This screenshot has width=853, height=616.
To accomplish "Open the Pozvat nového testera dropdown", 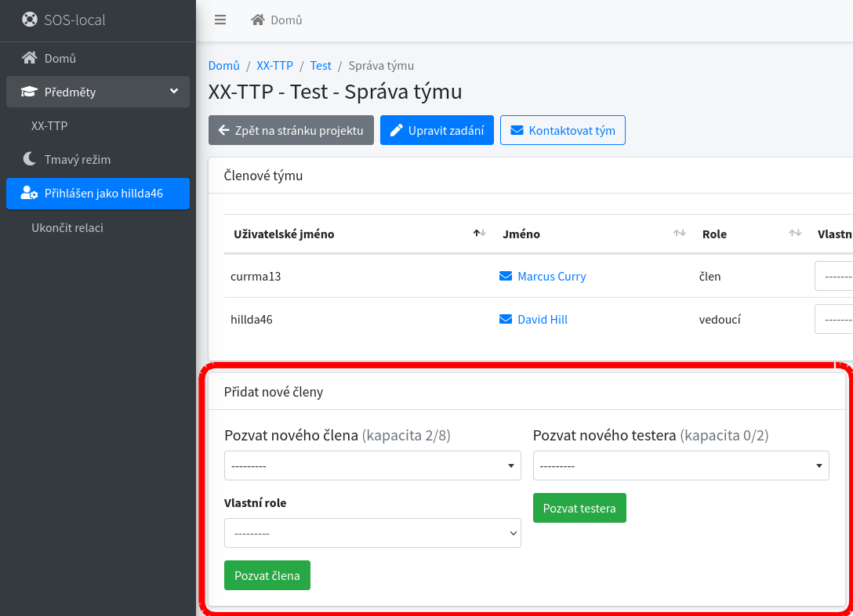I will 681,466.
